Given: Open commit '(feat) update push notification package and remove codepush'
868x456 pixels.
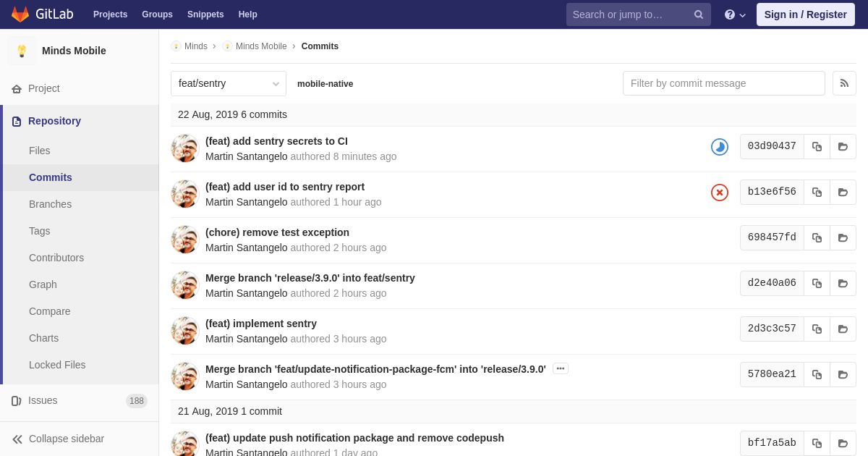Looking at the screenshot, I should coord(354,438).
